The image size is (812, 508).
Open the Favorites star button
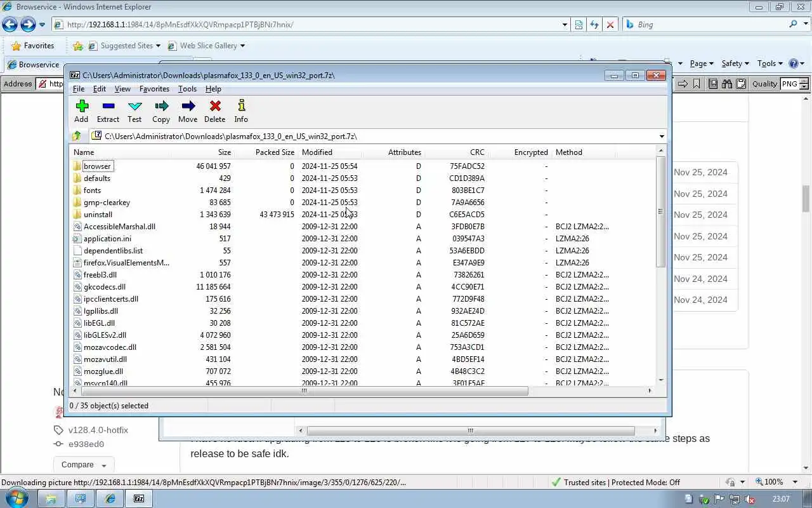(x=32, y=46)
